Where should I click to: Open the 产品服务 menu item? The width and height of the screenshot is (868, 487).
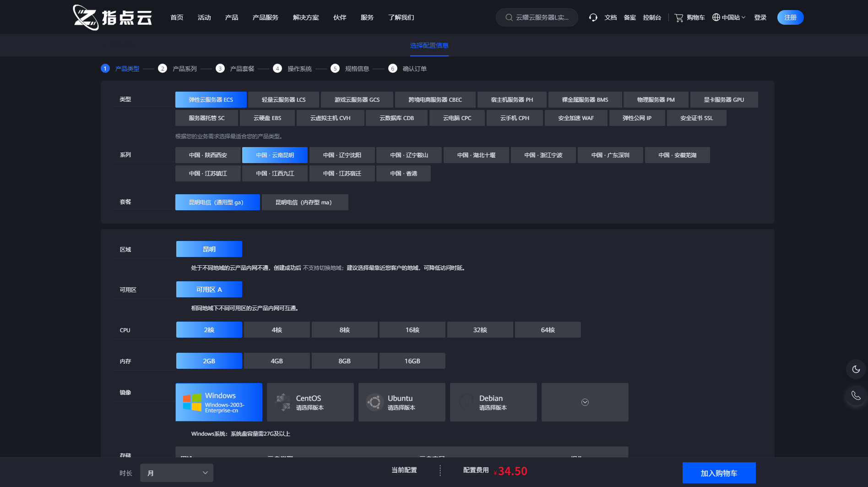click(x=266, y=17)
